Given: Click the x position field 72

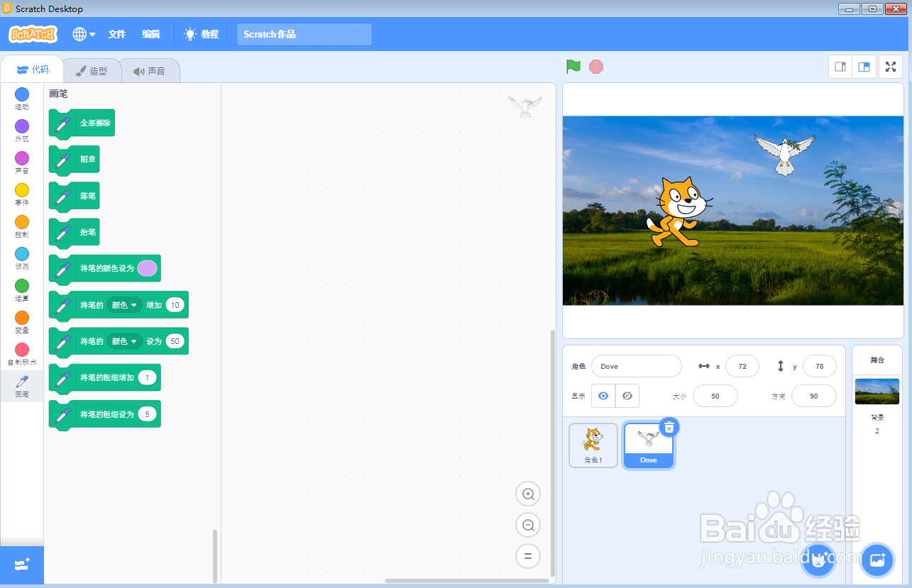Looking at the screenshot, I should pos(742,366).
